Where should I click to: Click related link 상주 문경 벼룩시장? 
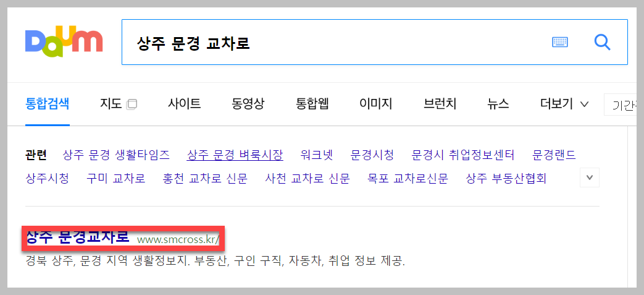click(x=235, y=155)
